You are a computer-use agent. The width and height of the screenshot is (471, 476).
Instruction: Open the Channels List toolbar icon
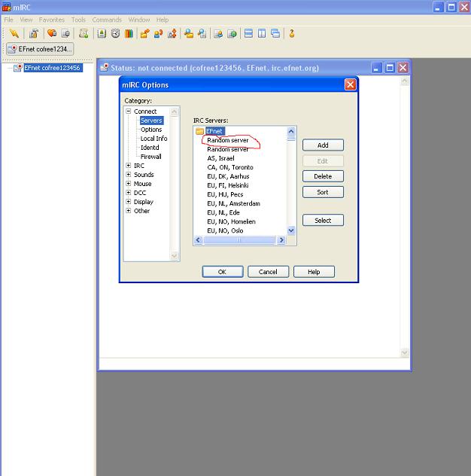coord(65,33)
